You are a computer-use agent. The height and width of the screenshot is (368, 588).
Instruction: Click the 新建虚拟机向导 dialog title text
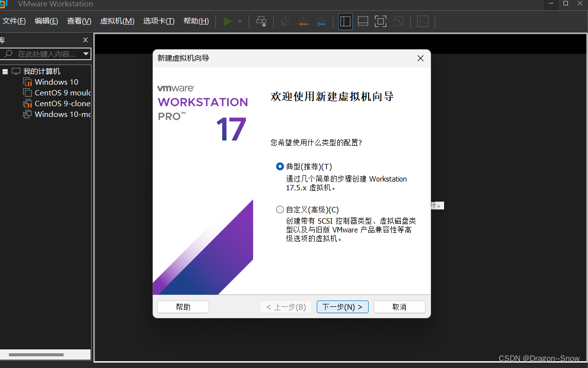(183, 58)
